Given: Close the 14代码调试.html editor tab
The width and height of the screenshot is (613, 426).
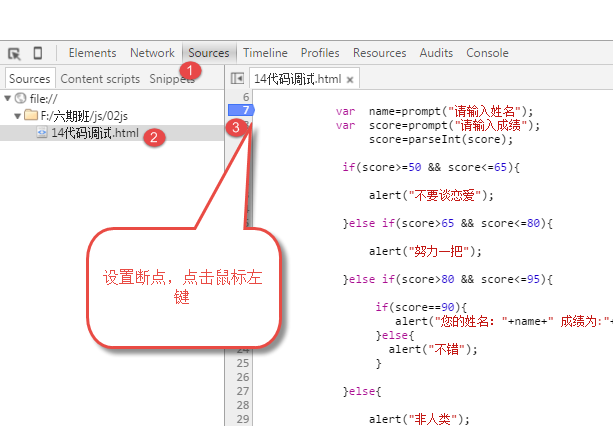Looking at the screenshot, I should [350, 80].
